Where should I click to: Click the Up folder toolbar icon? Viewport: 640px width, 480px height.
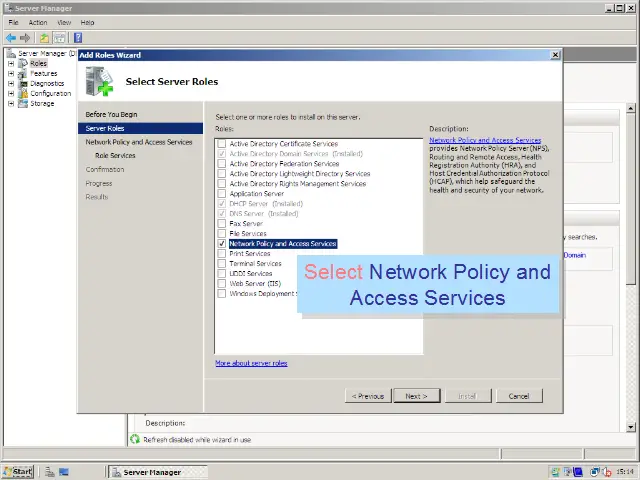point(44,38)
